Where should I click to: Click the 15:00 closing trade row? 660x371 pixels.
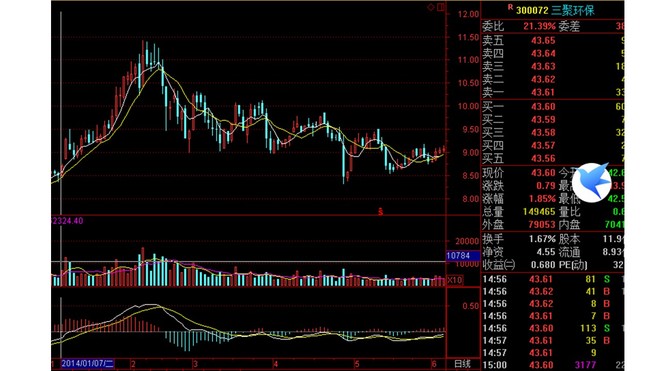pos(553,365)
